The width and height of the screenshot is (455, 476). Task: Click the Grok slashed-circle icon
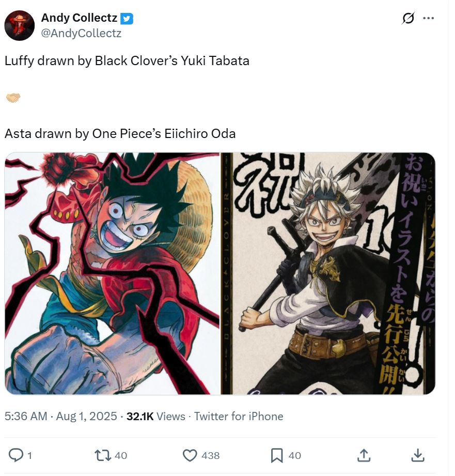(408, 18)
